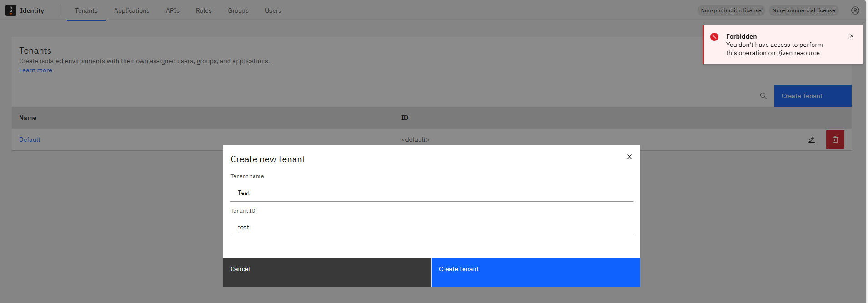
Task: Click the Camunda logo icon
Action: [11, 10]
